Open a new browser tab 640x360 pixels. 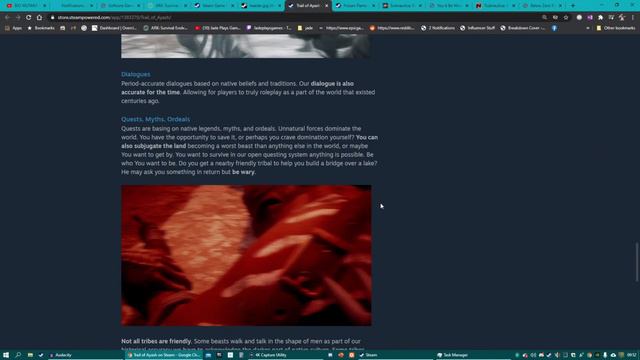[x=573, y=6]
